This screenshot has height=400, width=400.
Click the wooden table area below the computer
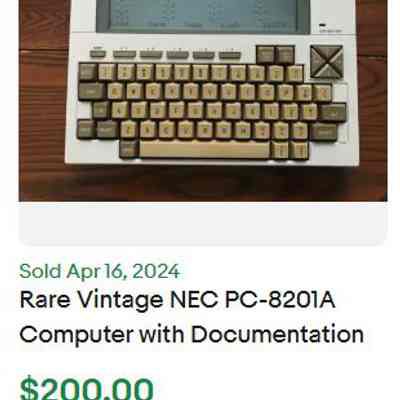[203, 183]
